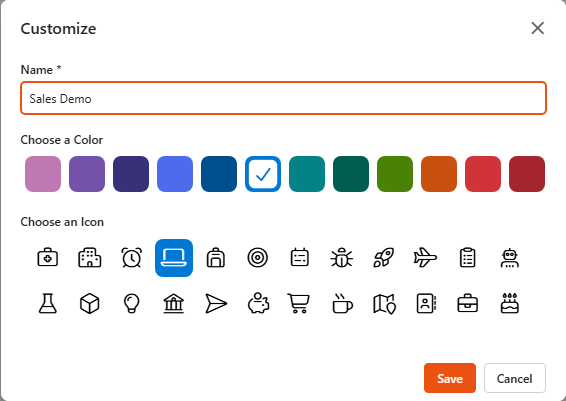The width and height of the screenshot is (566, 401).
Task: Select the checked blue color swatch
Action: [263, 174]
